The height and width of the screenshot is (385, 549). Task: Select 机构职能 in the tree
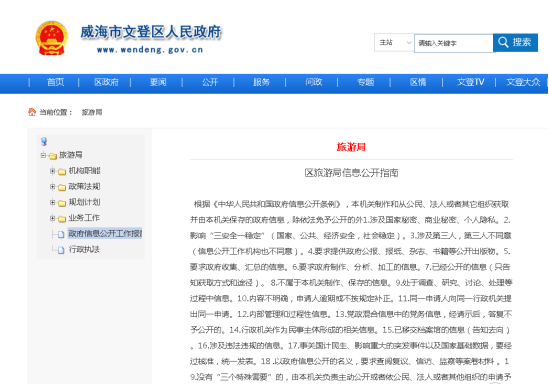[84, 170]
